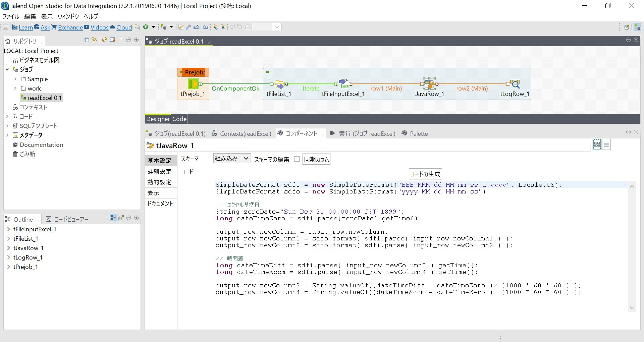Switch to the Code tab of the editor
Screen dimensions: 644x342
click(x=179, y=119)
